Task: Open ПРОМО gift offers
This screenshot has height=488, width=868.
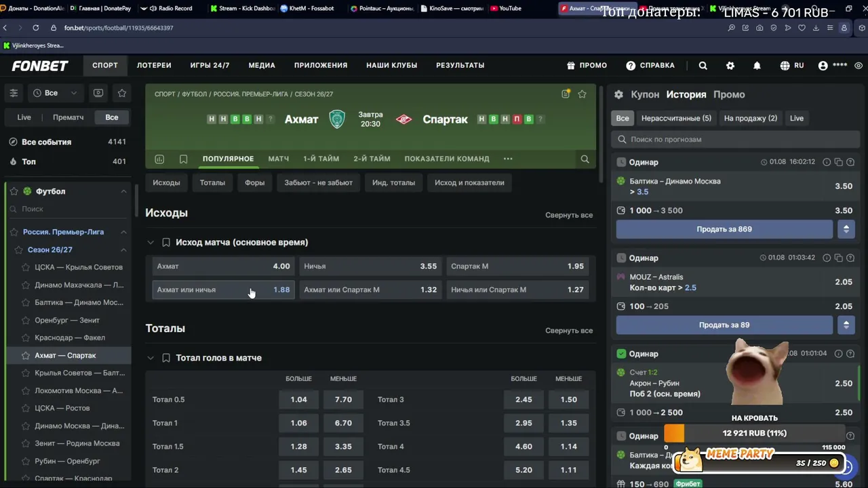Action: 587,65
